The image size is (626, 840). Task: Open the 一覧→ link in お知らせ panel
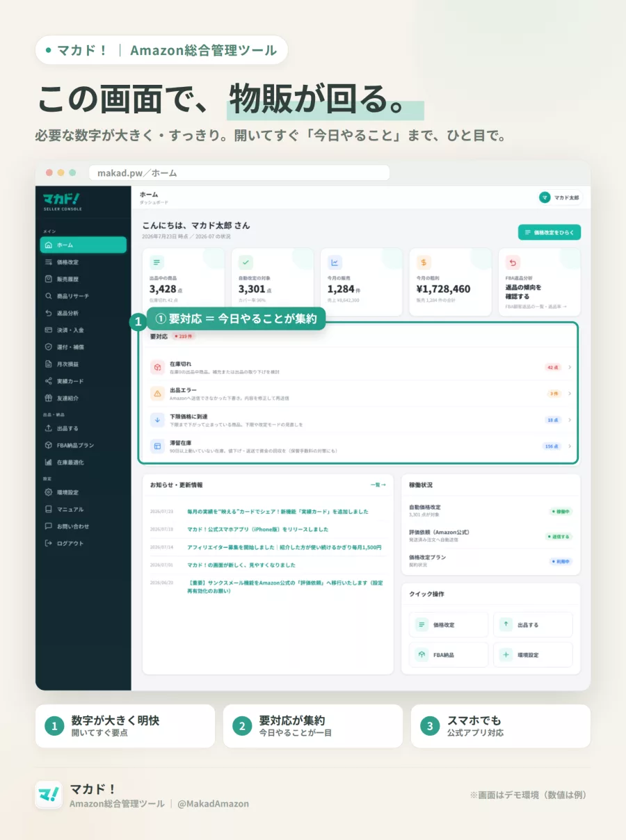click(x=378, y=485)
